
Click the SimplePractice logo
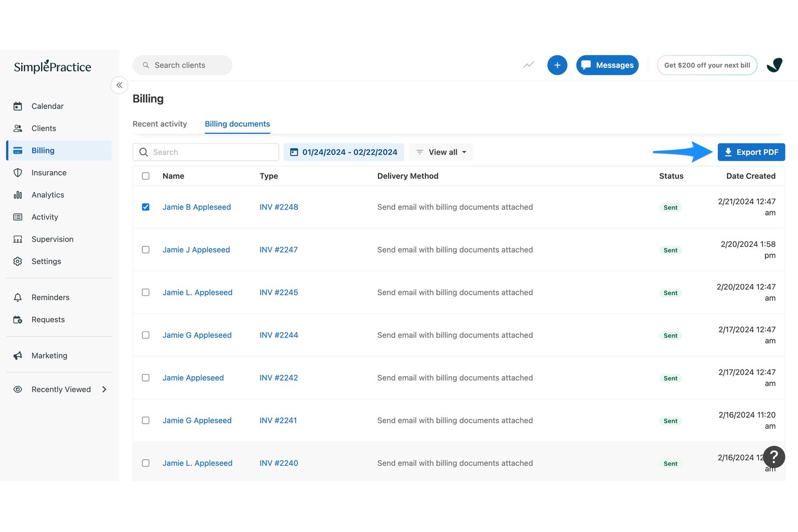pyautogui.click(x=52, y=66)
